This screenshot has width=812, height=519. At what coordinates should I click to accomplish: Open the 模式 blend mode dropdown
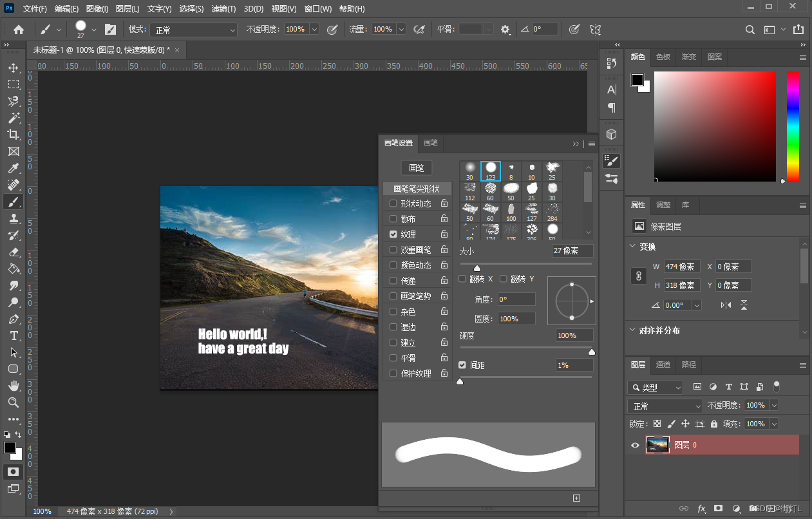[x=194, y=30]
